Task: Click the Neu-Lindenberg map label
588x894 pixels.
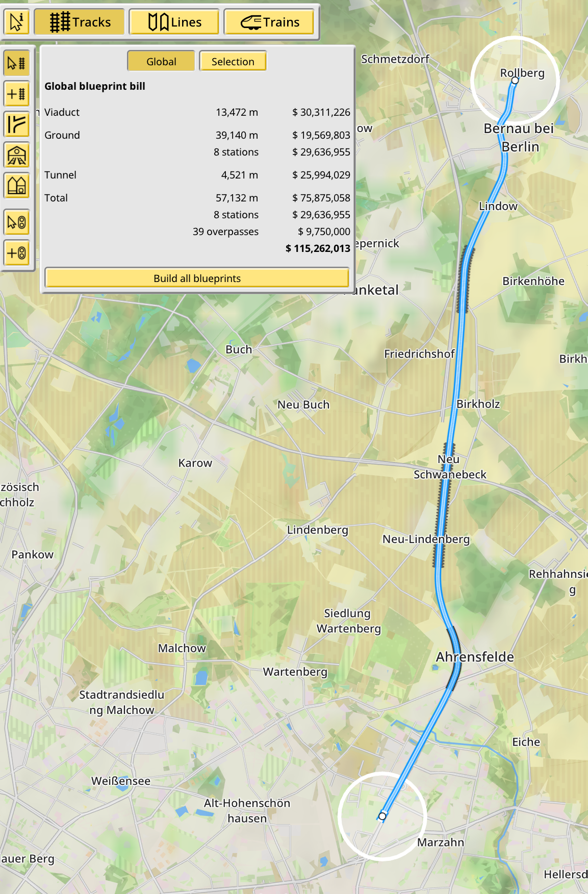Action: click(426, 540)
